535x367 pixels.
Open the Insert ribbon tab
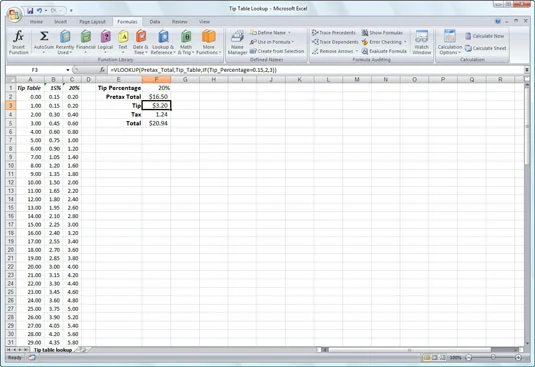pos(60,21)
